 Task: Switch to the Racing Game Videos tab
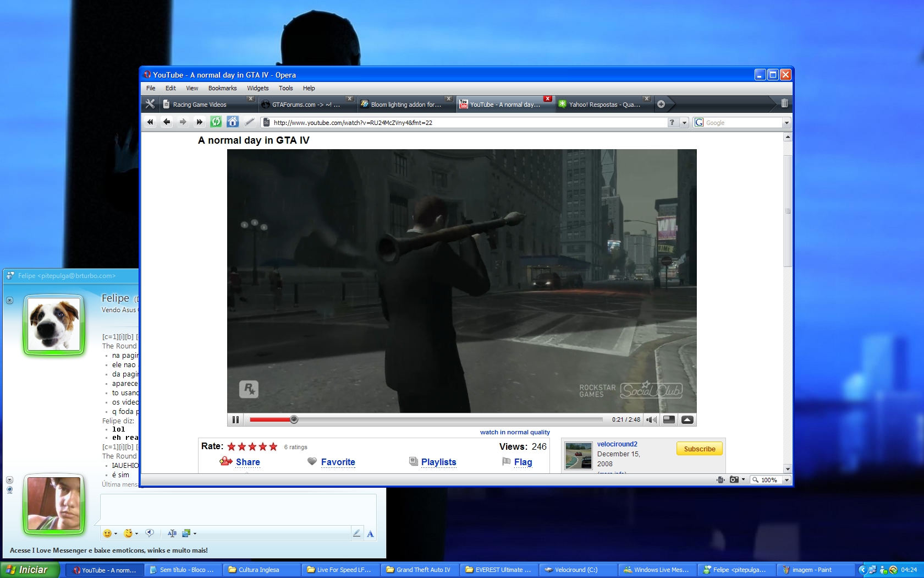pos(208,104)
